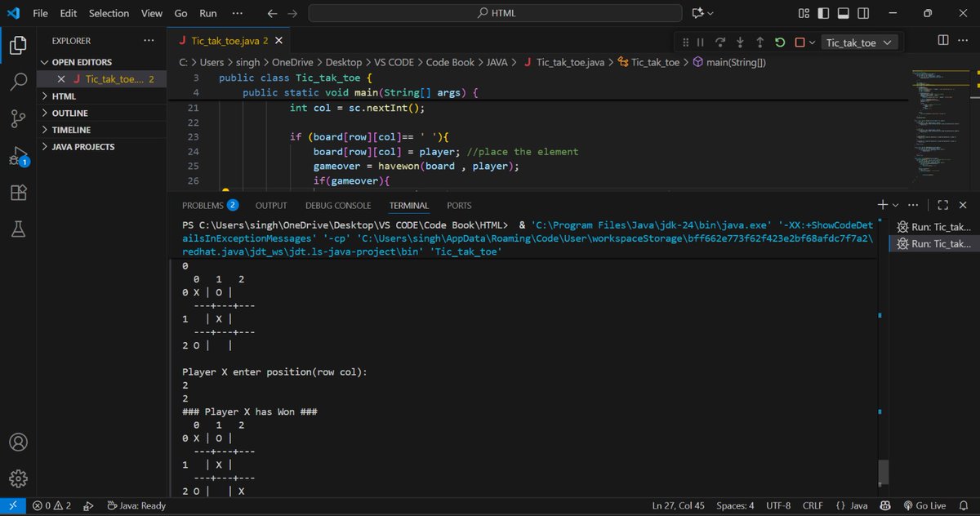
Task: Click the Step Out debug icon
Action: [x=759, y=42]
